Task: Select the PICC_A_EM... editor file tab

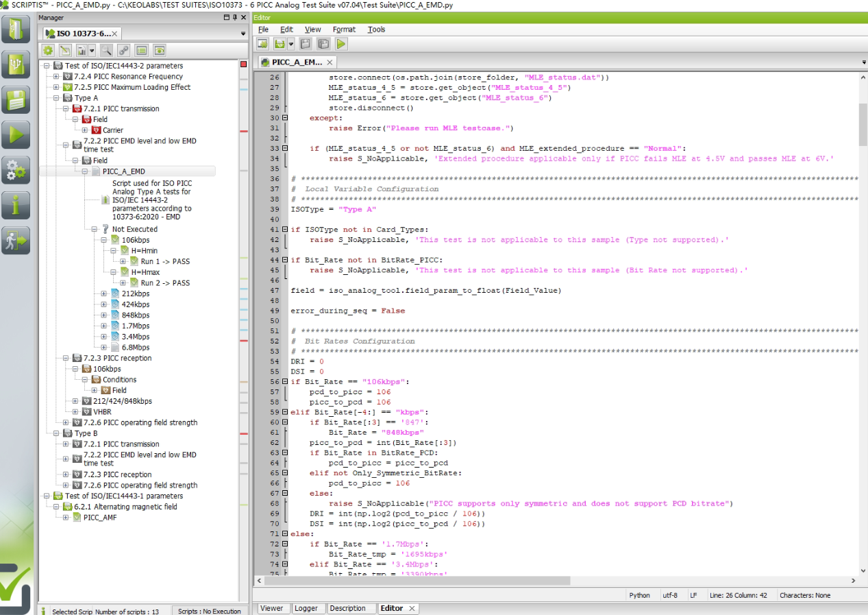Action: click(x=296, y=62)
